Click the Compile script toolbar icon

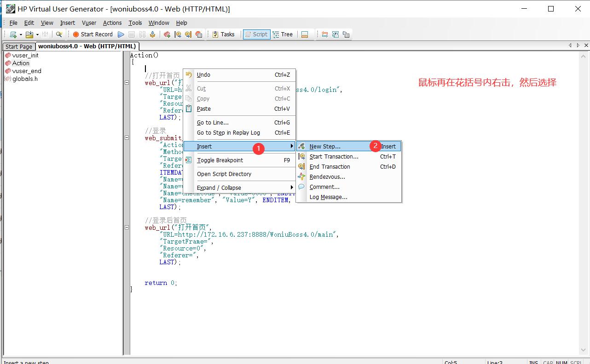[x=152, y=34]
